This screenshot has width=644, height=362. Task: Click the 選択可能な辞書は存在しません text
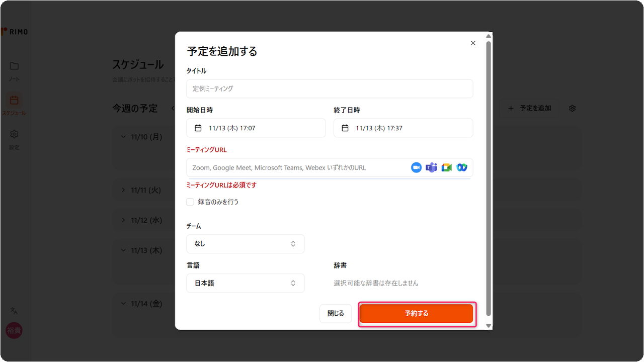(x=376, y=283)
